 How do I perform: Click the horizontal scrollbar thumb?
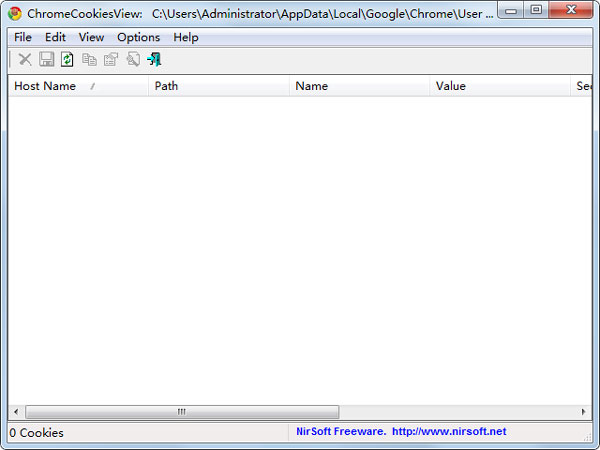pyautogui.click(x=182, y=412)
